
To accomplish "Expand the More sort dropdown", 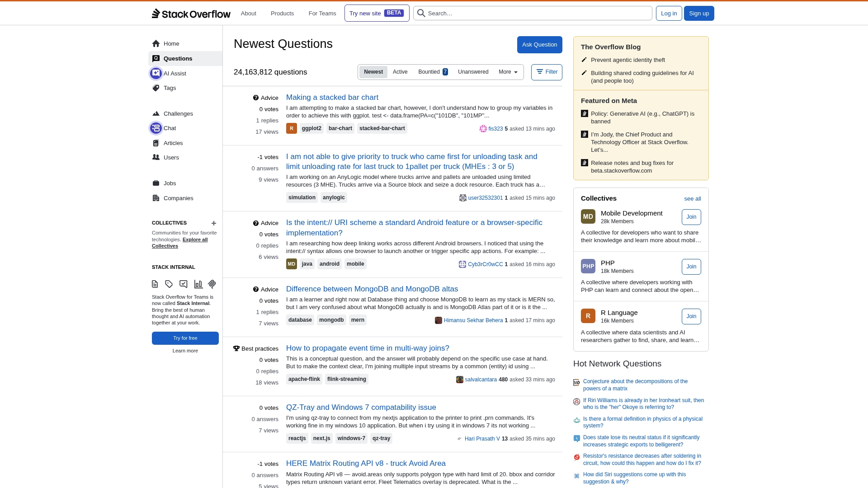I will (x=508, y=72).
